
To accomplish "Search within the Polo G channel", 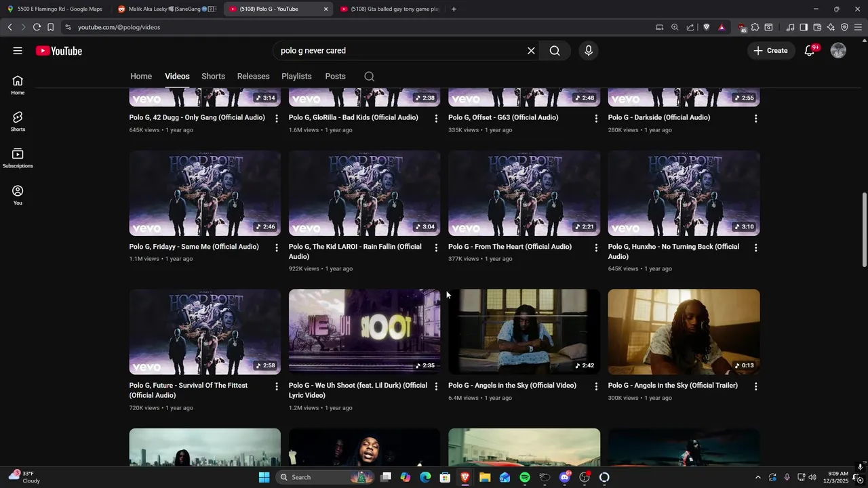I will tap(369, 77).
